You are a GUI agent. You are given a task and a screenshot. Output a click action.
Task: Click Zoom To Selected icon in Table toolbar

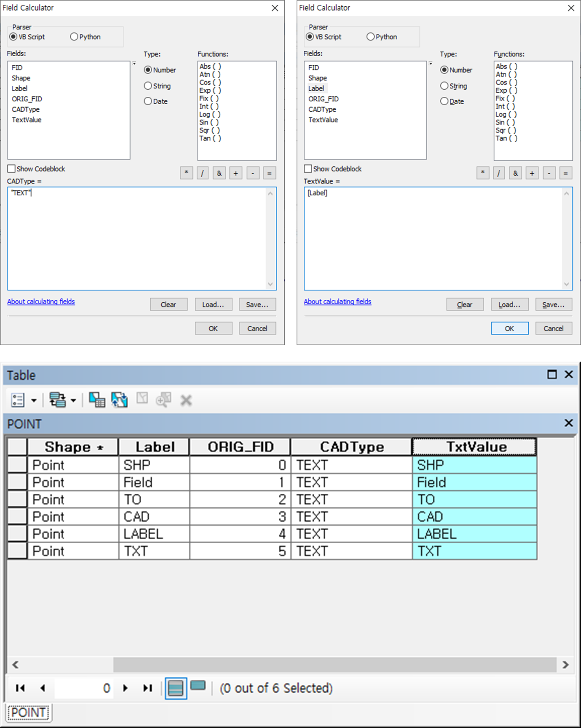pos(163,400)
